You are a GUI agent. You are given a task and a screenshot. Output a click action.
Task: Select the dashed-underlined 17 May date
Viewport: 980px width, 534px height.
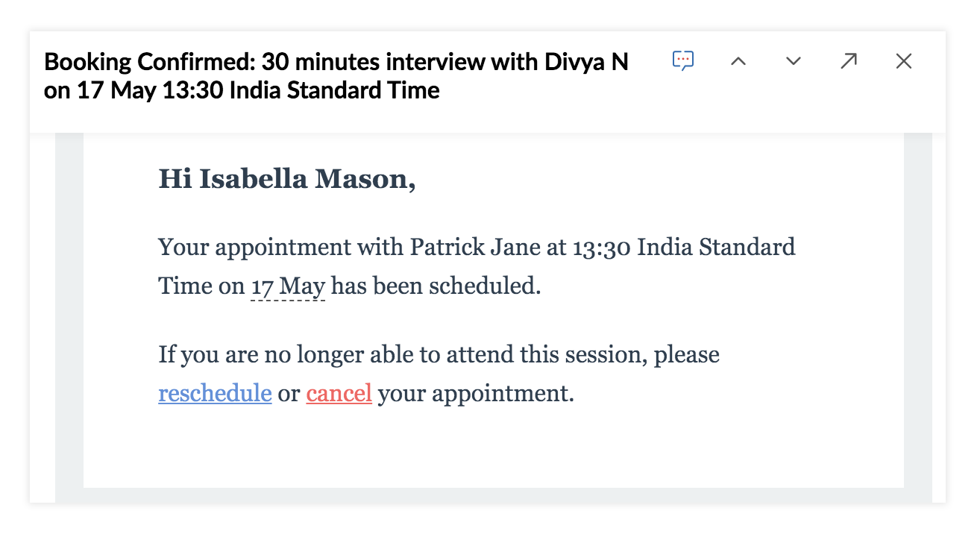(x=288, y=286)
